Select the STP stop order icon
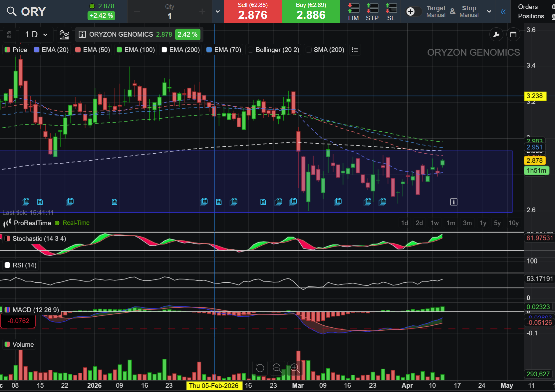This screenshot has height=392, width=555. coord(372,12)
